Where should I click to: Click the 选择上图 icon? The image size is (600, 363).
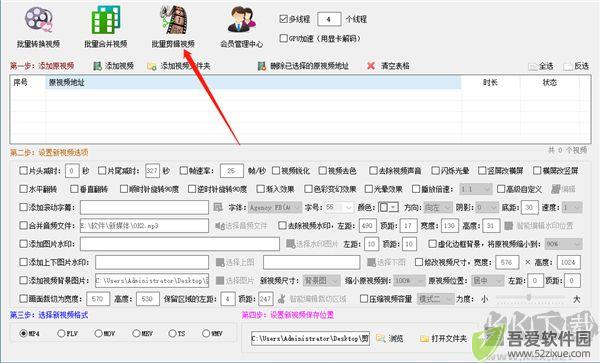pyautogui.click(x=220, y=262)
